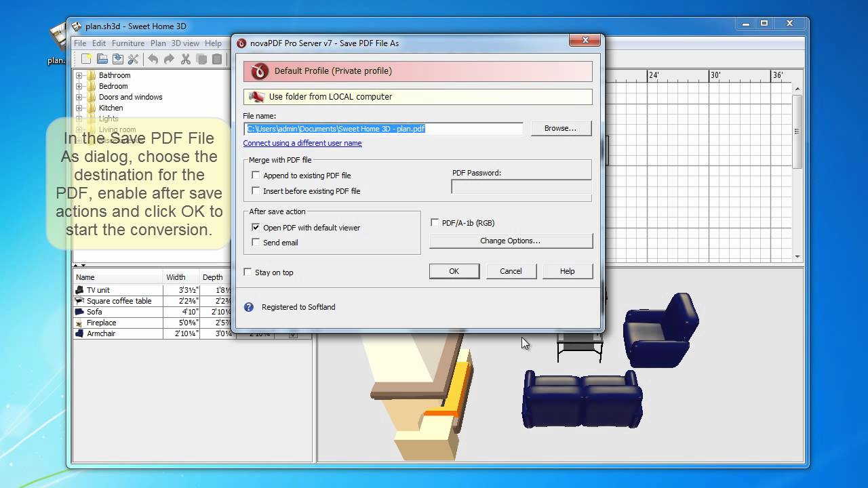Click the Kitchen folder icon
This screenshot has width=868, height=488.
pyautogui.click(x=91, y=108)
